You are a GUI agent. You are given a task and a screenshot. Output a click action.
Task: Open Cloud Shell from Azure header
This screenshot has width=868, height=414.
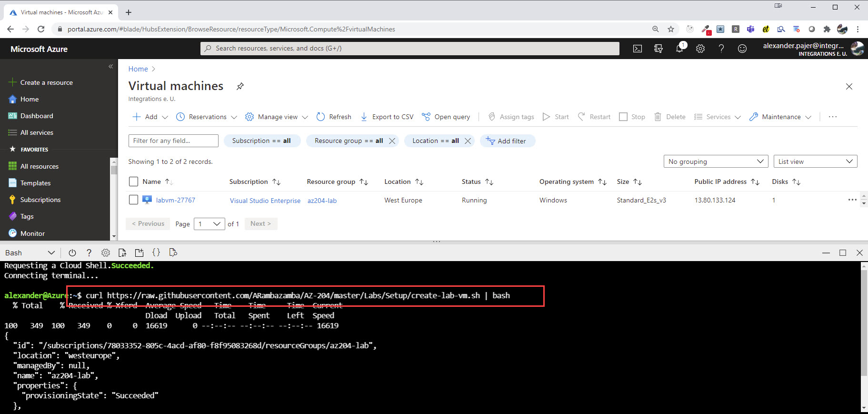click(x=637, y=49)
